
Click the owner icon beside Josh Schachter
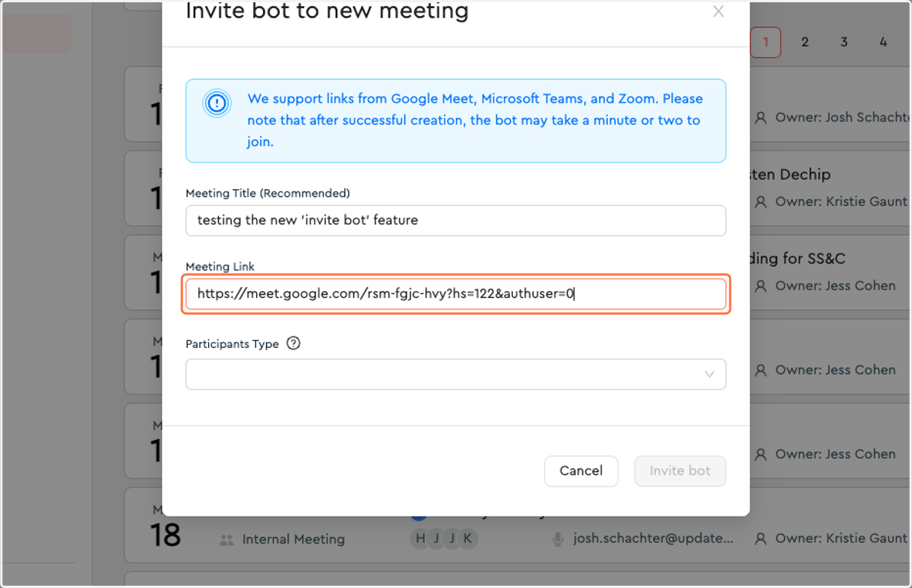pos(761,118)
